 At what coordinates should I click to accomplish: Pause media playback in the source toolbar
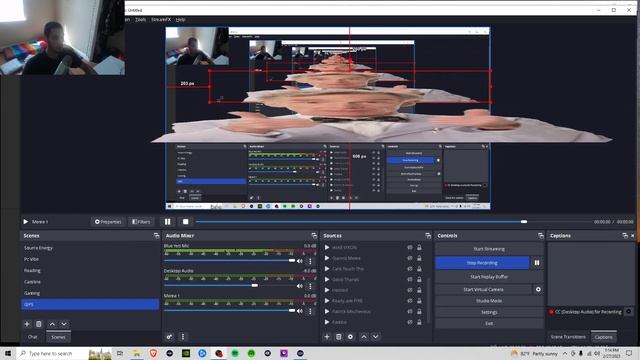click(x=167, y=222)
